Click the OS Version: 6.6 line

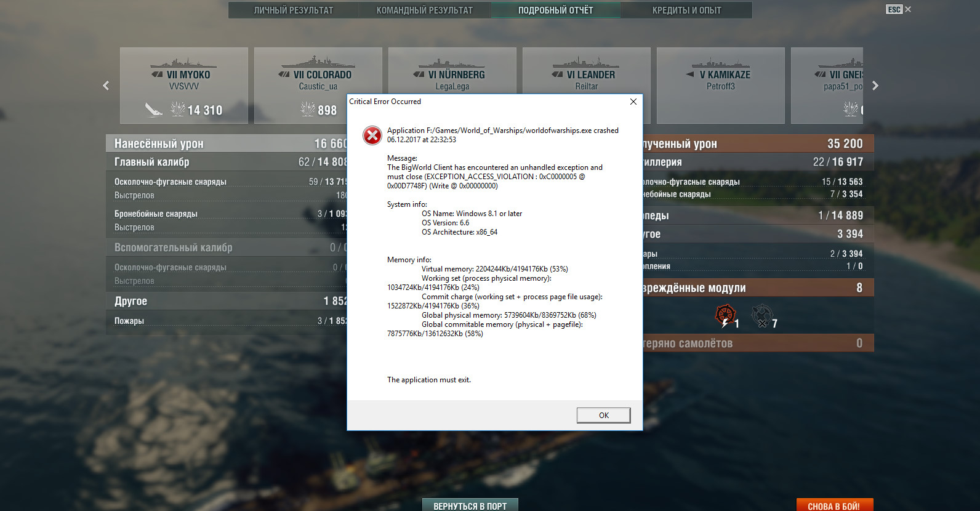(445, 223)
